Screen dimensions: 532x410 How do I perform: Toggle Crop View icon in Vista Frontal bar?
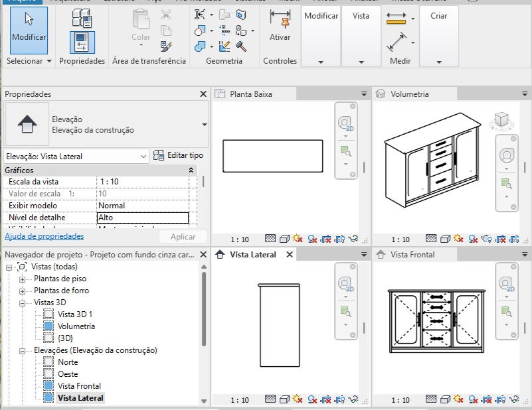486,400
